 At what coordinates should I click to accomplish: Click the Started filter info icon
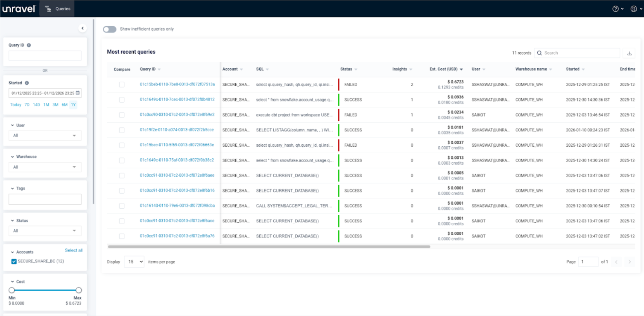coord(27,83)
